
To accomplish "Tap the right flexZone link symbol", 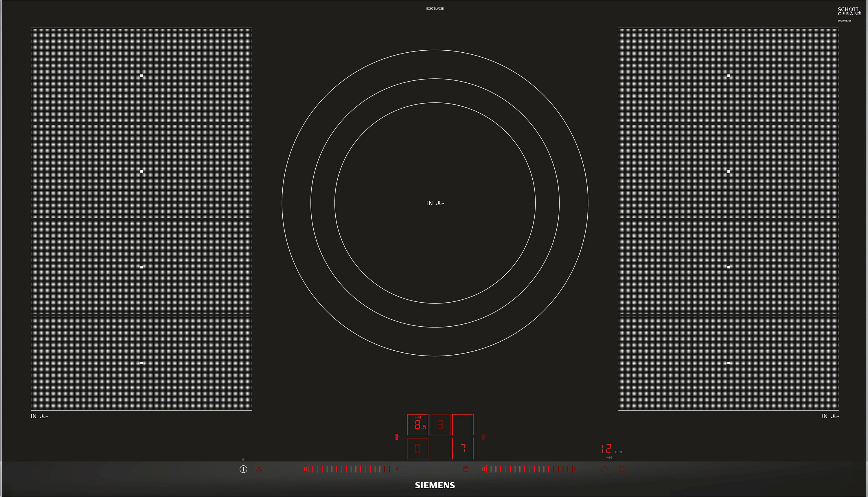I will [484, 437].
